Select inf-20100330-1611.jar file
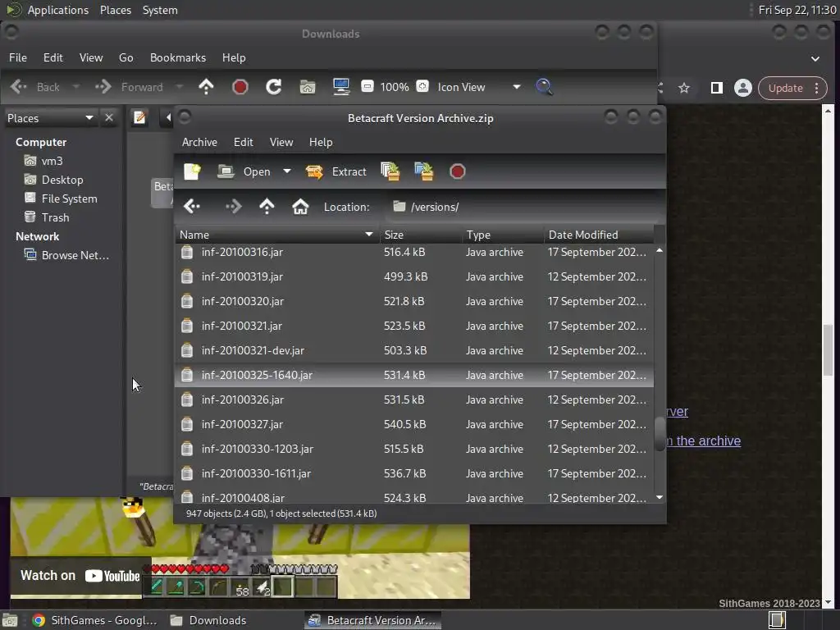The image size is (840, 630). [x=414, y=473]
